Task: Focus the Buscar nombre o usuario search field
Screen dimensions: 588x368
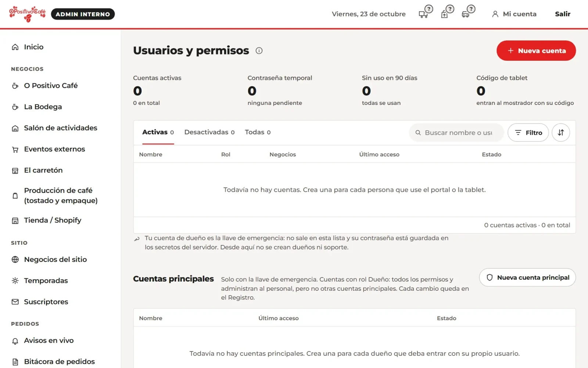Action: point(456,132)
